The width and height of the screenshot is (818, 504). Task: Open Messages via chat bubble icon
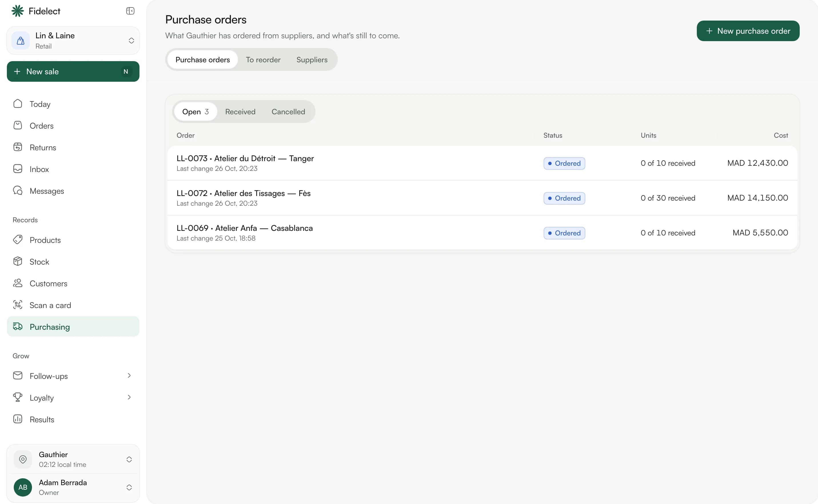click(x=18, y=190)
